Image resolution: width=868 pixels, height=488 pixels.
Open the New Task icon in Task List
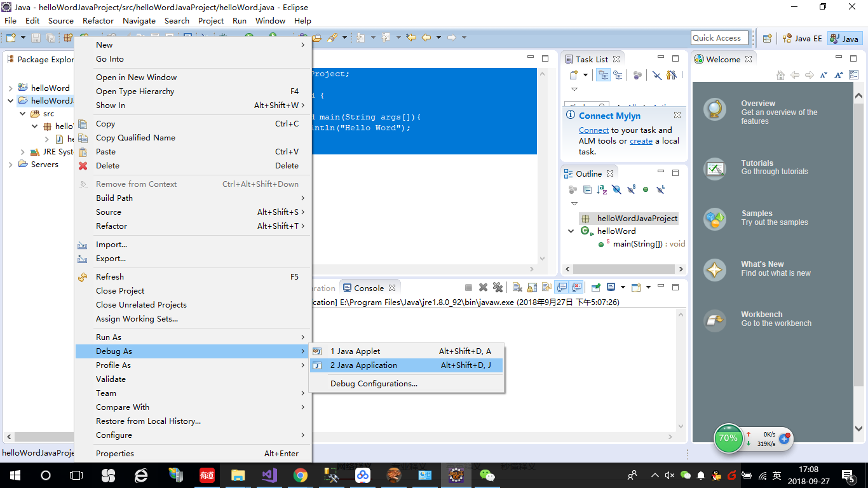tap(574, 75)
